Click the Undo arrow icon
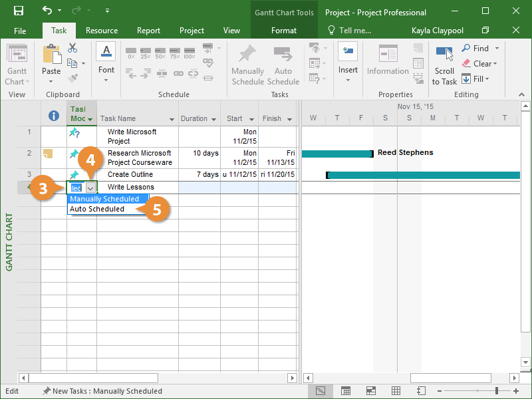The height and width of the screenshot is (399, 532). [47, 11]
